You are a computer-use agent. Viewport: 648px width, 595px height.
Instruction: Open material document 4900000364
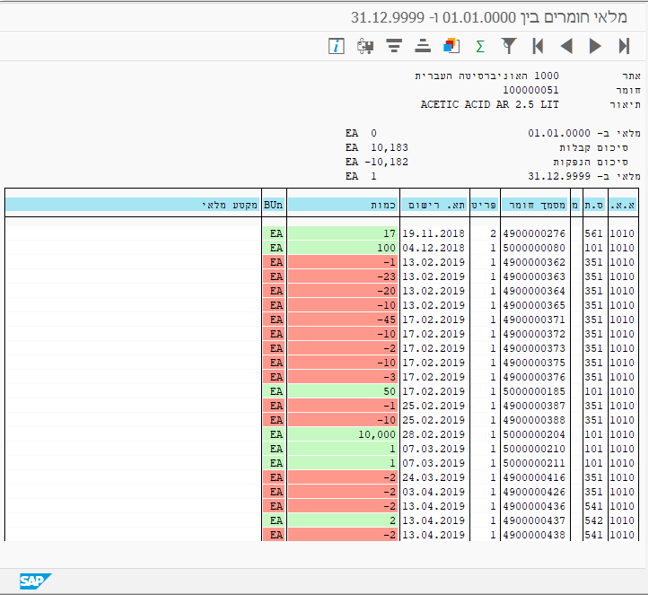534,291
